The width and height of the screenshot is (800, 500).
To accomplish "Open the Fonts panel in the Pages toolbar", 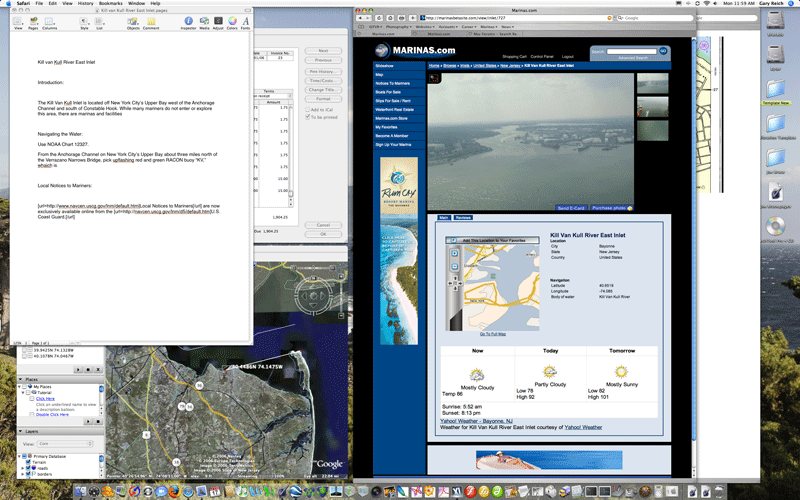I will point(245,21).
